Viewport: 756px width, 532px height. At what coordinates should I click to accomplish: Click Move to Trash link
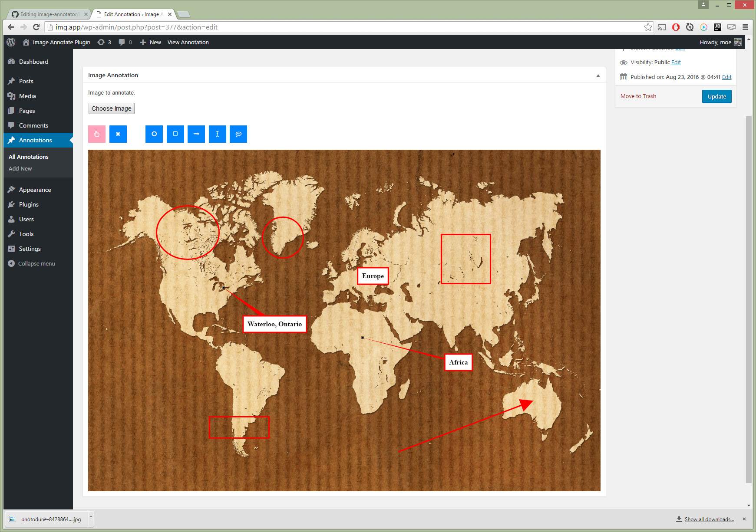[638, 96]
